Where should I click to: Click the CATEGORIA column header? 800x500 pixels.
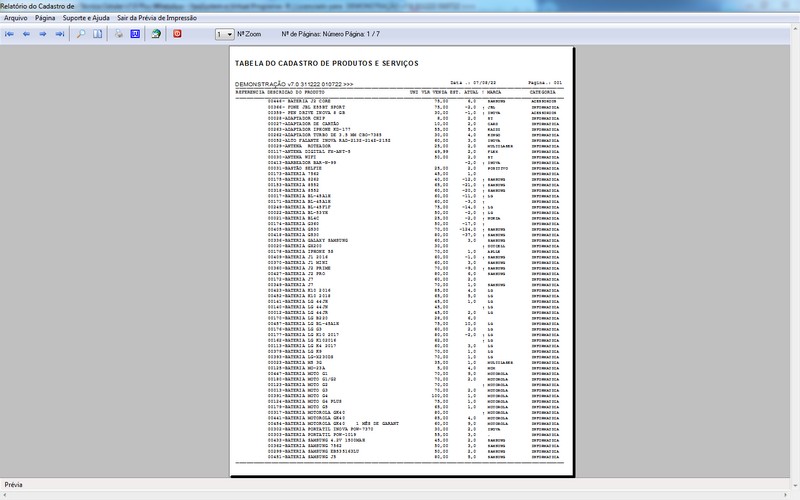(x=542, y=92)
